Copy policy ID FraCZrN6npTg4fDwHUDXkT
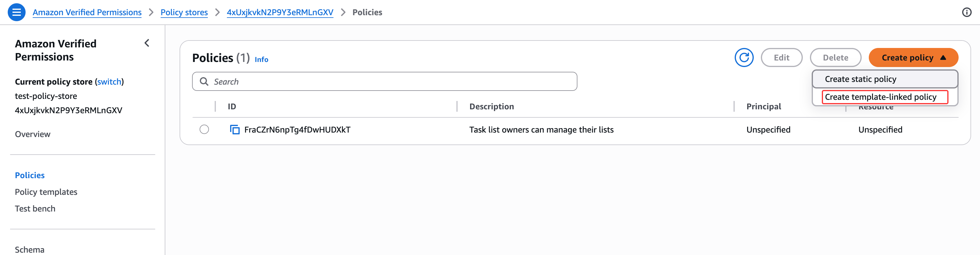The height and width of the screenshot is (255, 980). coord(235,130)
